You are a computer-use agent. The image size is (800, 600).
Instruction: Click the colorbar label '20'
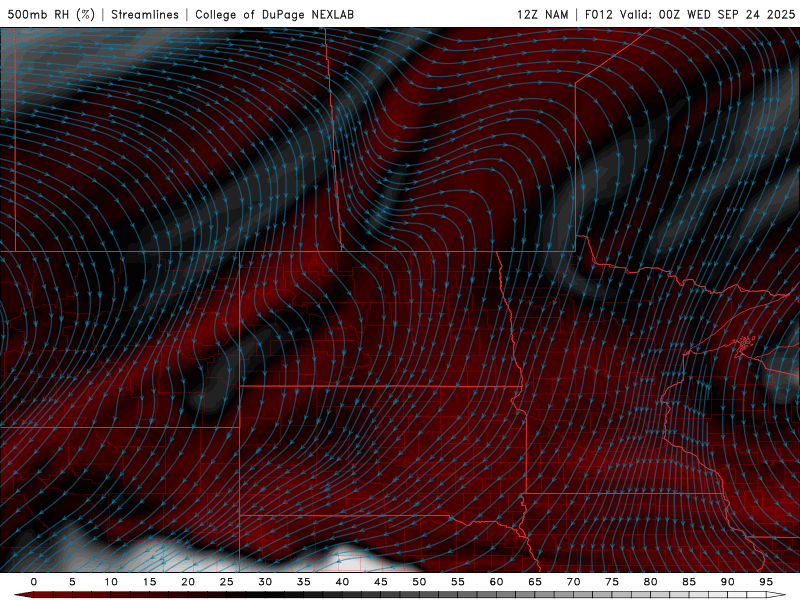(x=188, y=582)
